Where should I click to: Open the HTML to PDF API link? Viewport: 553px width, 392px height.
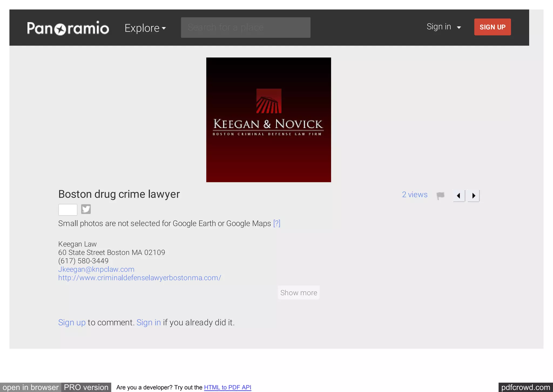227,387
